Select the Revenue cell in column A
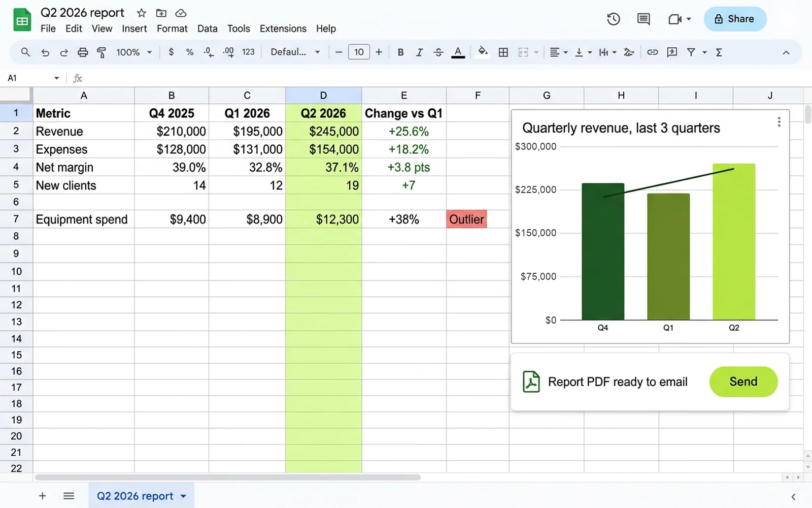The height and width of the screenshot is (508, 812). (x=84, y=131)
